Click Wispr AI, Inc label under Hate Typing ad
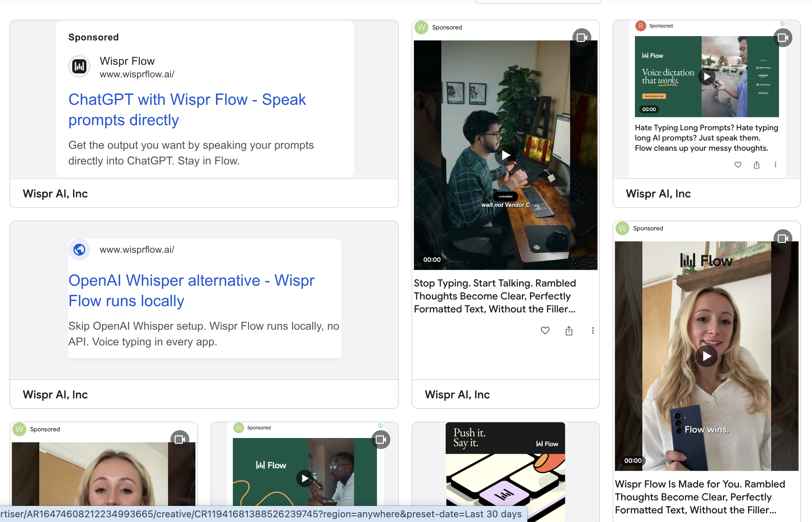Viewport: 812px width, 522px height. (x=658, y=193)
